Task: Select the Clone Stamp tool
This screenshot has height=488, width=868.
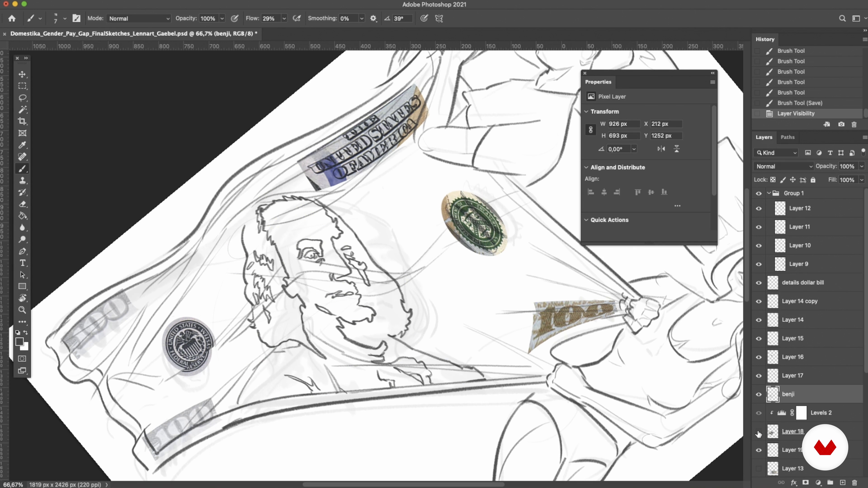Action: pos(22,181)
